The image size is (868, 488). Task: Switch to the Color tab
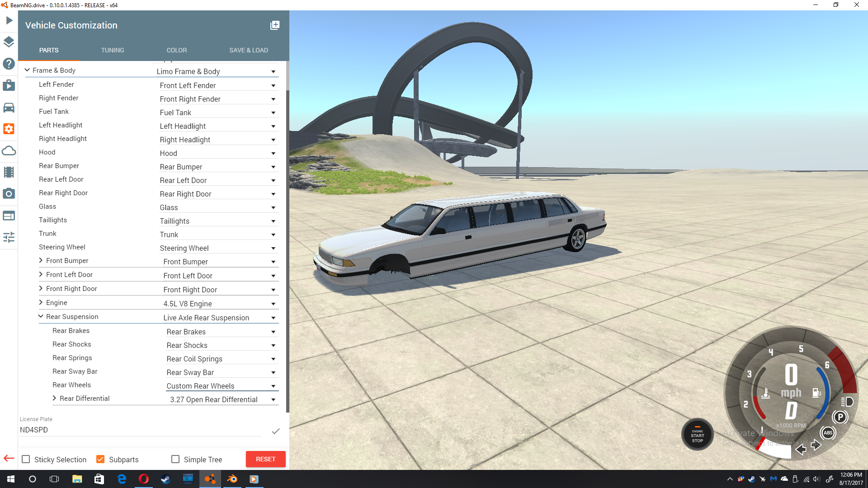tap(176, 50)
